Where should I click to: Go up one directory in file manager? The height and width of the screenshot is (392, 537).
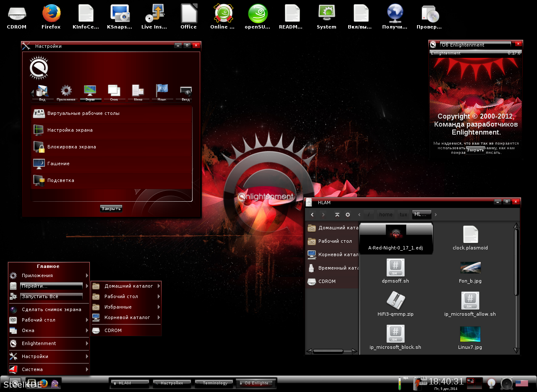click(337, 215)
